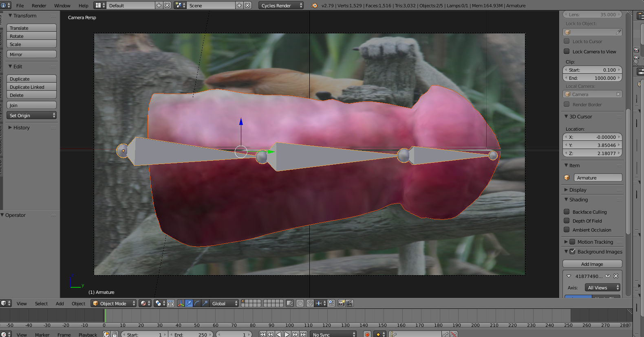Open the Object Mode dropdown
The width and height of the screenshot is (644, 337).
click(114, 303)
